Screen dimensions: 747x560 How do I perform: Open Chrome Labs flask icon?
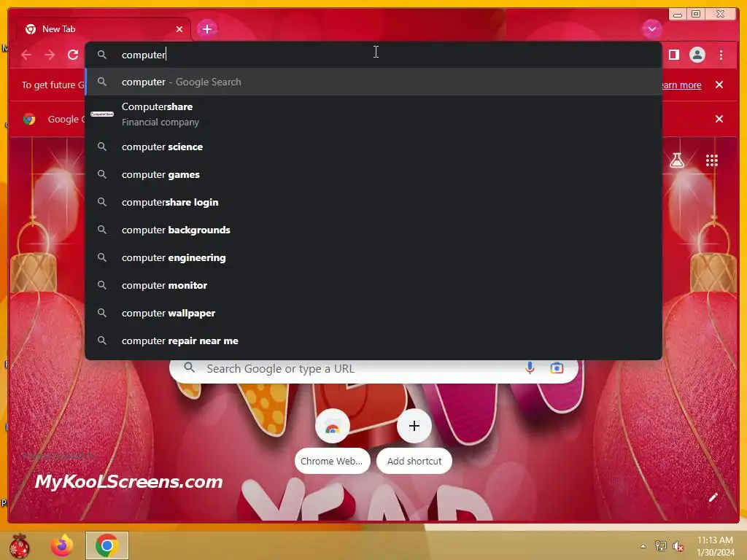coord(676,160)
